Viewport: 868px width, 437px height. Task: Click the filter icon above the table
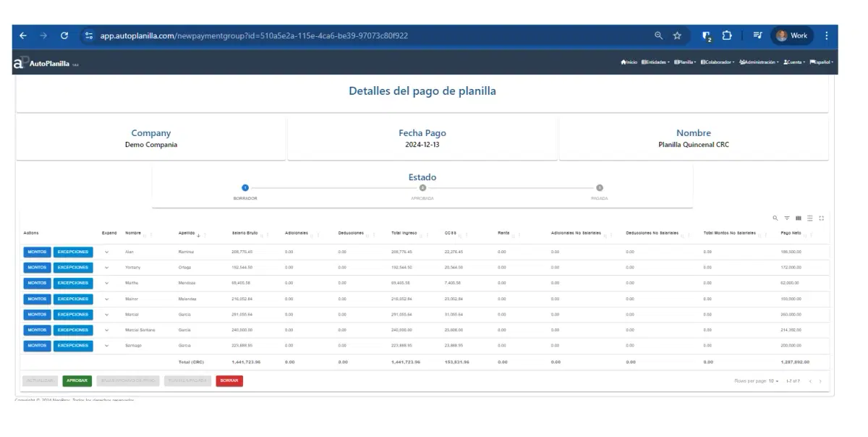[x=787, y=218]
